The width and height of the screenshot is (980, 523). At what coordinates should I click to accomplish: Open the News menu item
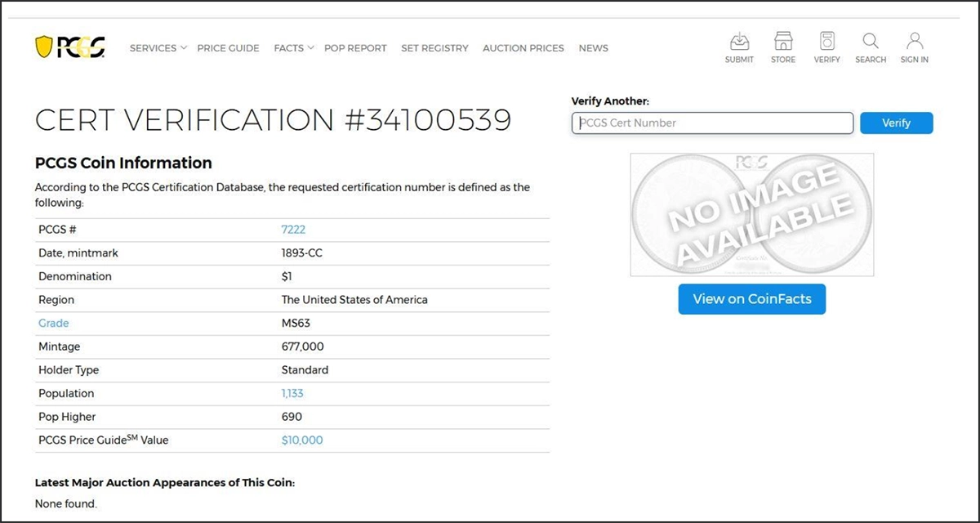(x=594, y=48)
